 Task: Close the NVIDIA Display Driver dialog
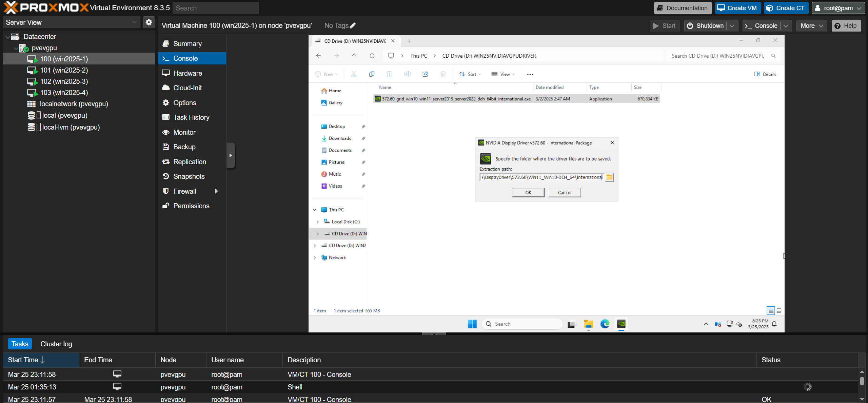coord(612,142)
